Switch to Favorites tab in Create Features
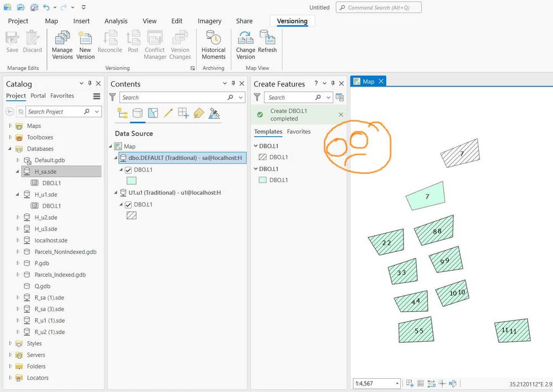 pyautogui.click(x=299, y=132)
